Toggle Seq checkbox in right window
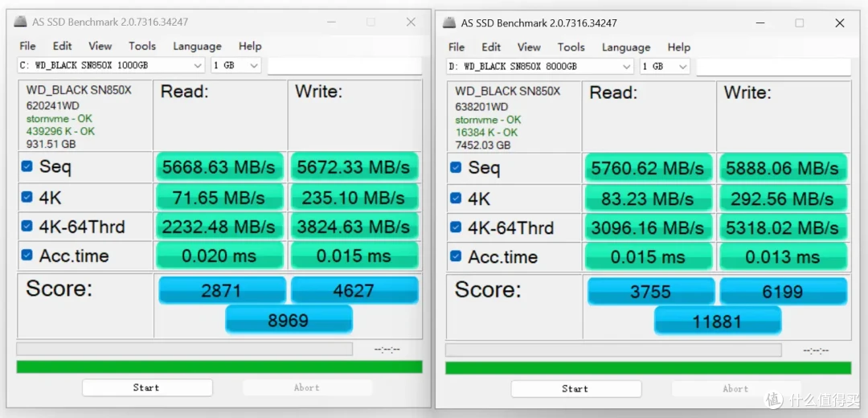 (x=456, y=167)
